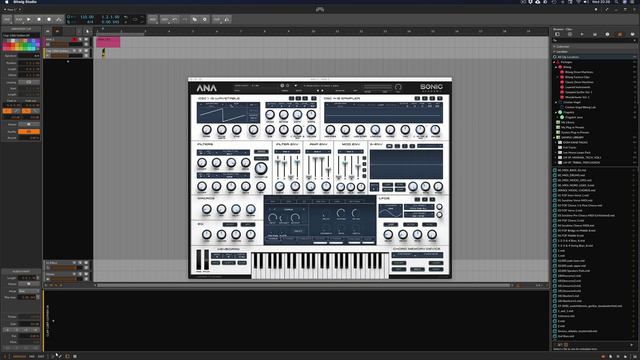Open the Filter Env preset dropdown
This screenshot has width=640, height=360.
click(x=287, y=151)
